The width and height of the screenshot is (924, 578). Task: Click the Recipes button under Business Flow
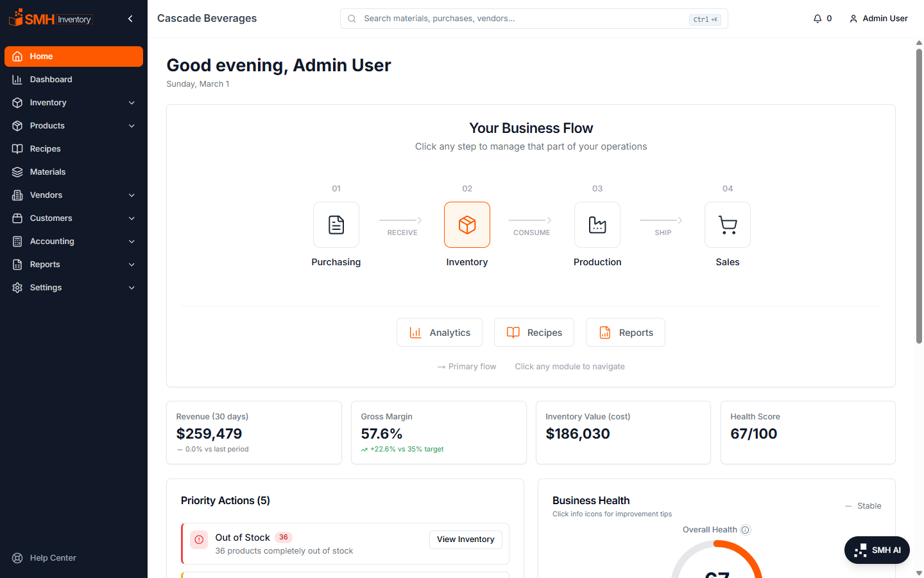tap(534, 333)
